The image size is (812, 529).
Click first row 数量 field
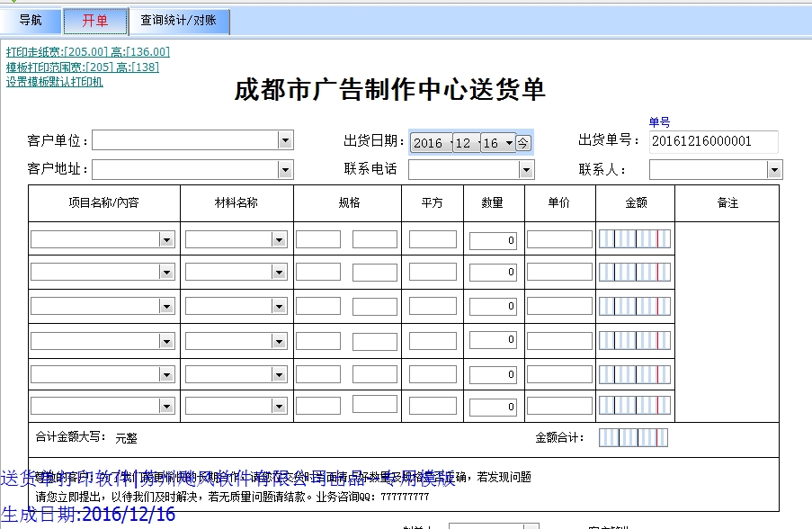[493, 240]
